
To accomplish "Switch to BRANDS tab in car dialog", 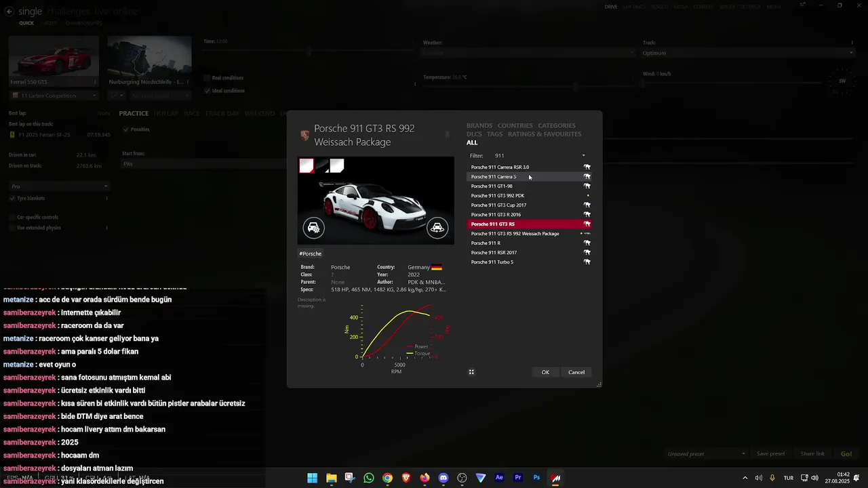I will tap(479, 125).
